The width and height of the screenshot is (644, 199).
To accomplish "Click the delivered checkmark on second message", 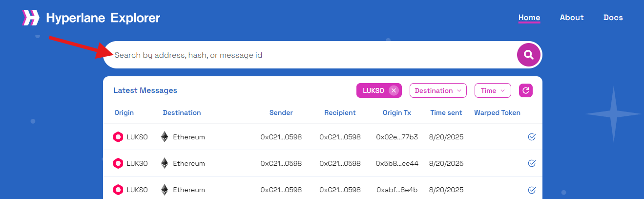I will (x=532, y=163).
